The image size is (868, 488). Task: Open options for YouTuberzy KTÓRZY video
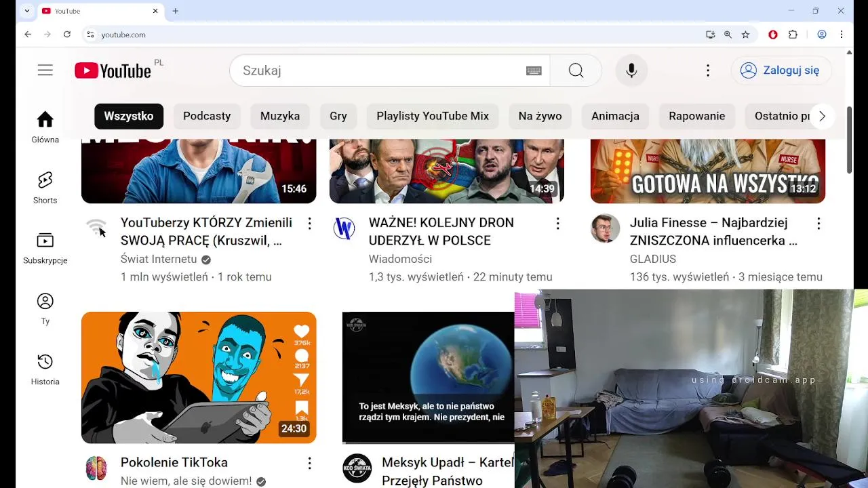[x=309, y=224]
